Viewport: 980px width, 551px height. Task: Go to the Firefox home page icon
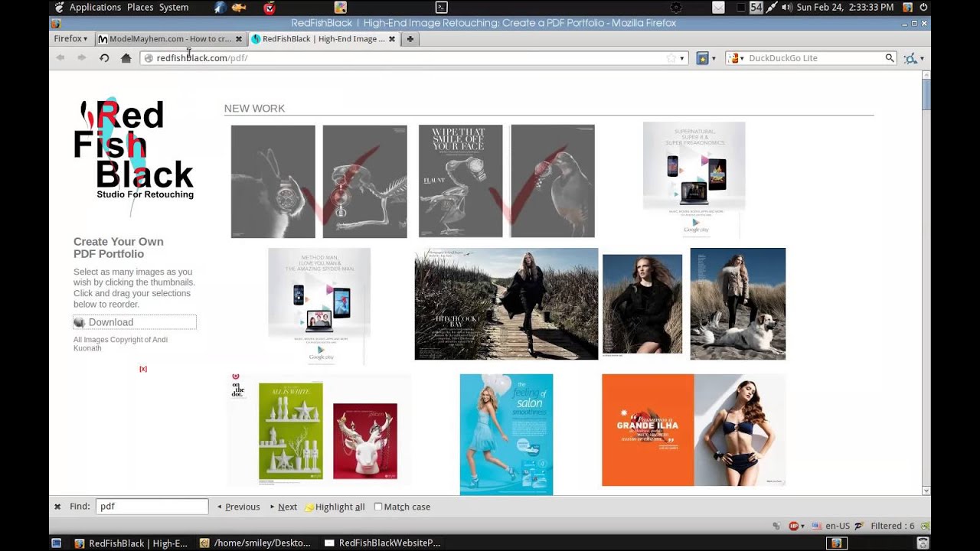pos(126,58)
